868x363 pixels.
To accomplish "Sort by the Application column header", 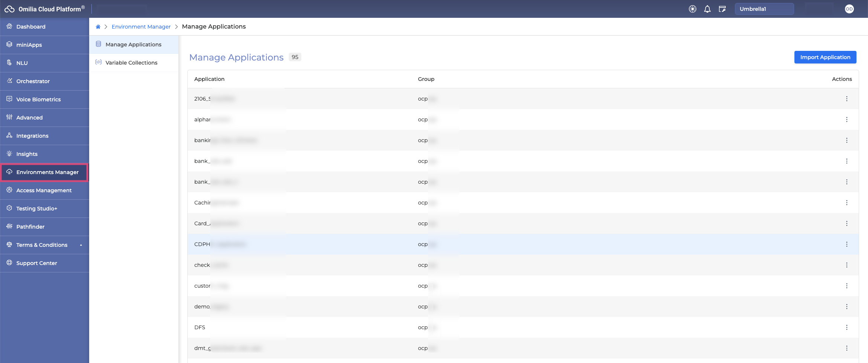I will (x=209, y=79).
